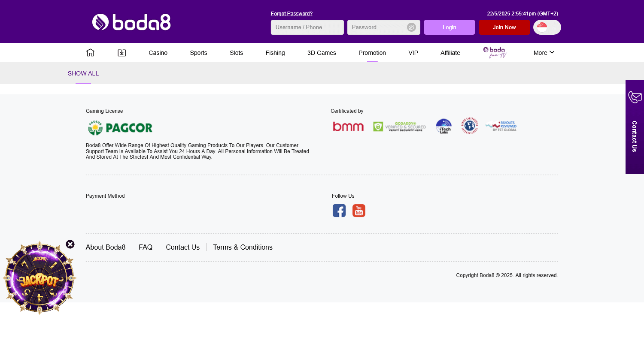The width and height of the screenshot is (644, 362).
Task: Click the date and time text
Action: coord(522,14)
